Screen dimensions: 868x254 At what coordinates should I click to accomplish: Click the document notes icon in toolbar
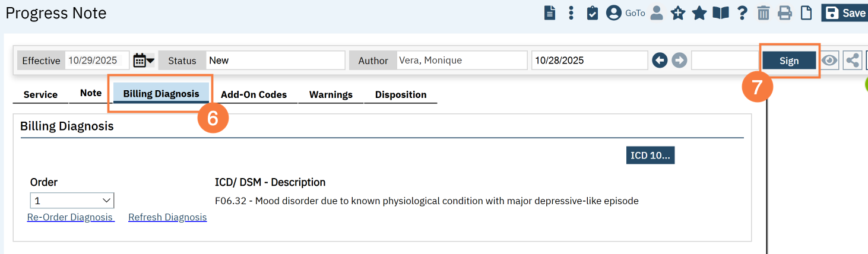pyautogui.click(x=550, y=13)
